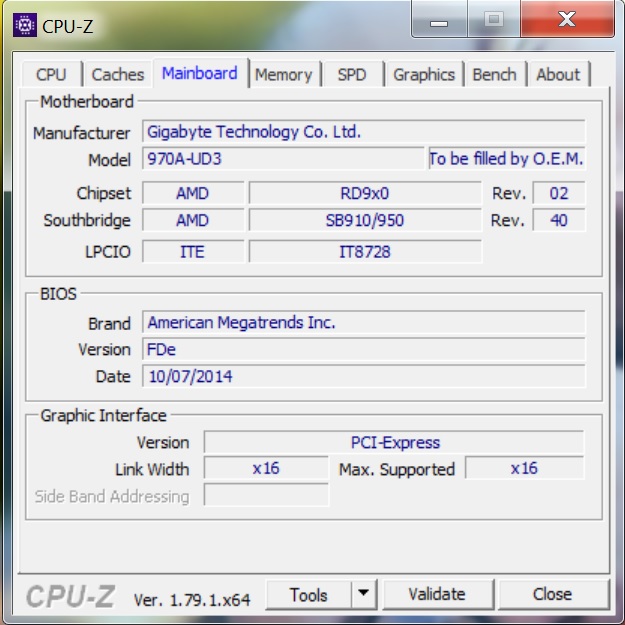
Task: Click the Tools button
Action: [x=309, y=595]
